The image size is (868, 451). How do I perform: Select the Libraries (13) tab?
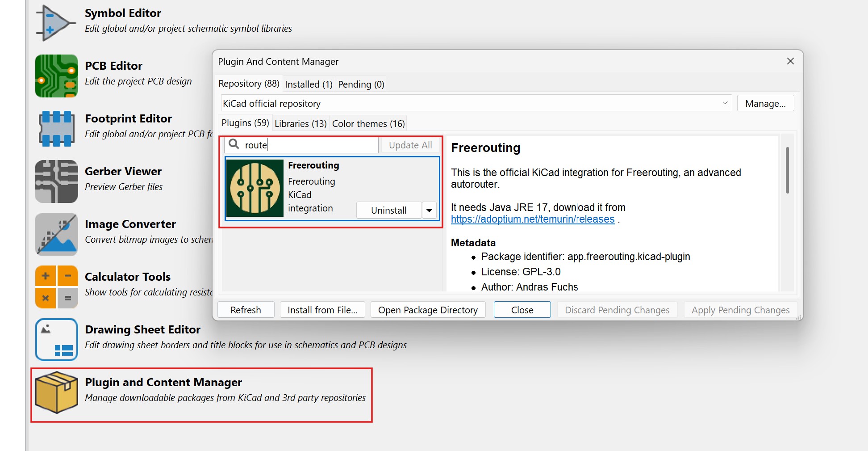300,123
